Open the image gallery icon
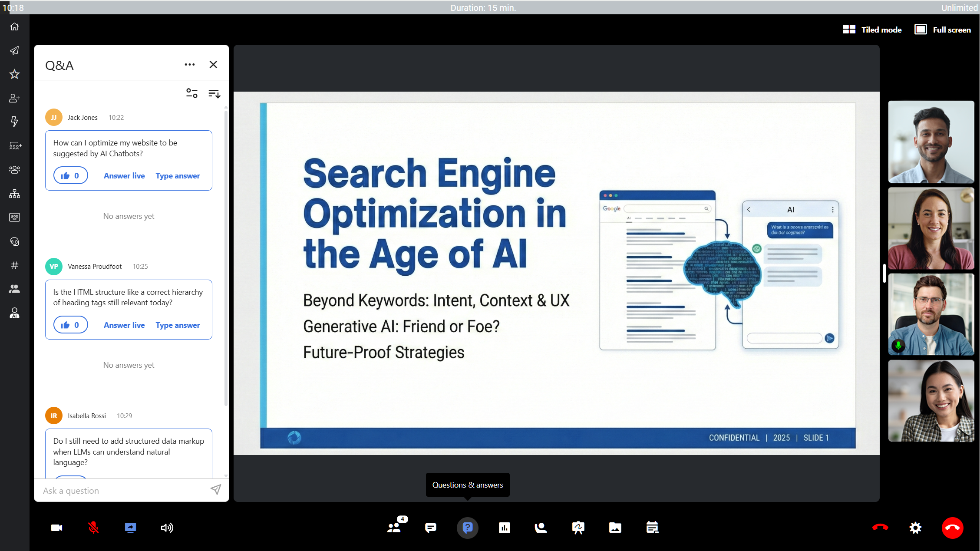Image resolution: width=980 pixels, height=551 pixels. (615, 528)
